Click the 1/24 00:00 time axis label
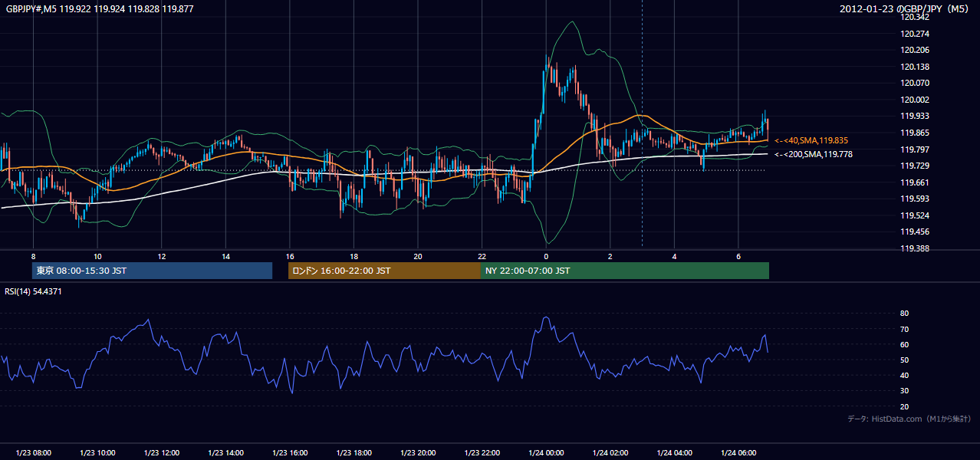 546,453
